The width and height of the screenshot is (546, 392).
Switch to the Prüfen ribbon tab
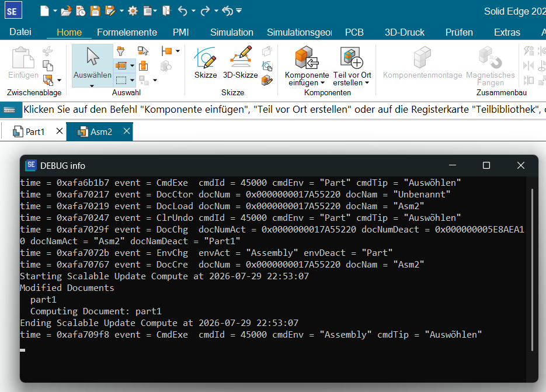459,32
